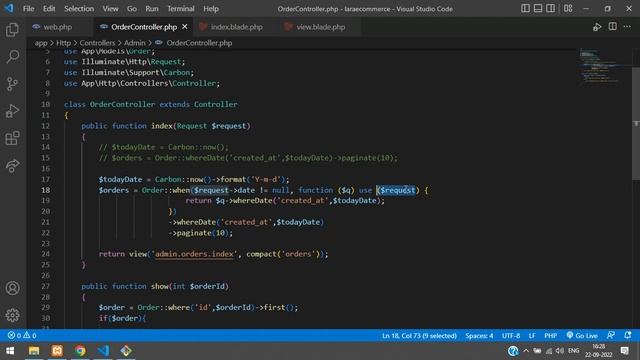Open the Selection menu

pos(79,9)
